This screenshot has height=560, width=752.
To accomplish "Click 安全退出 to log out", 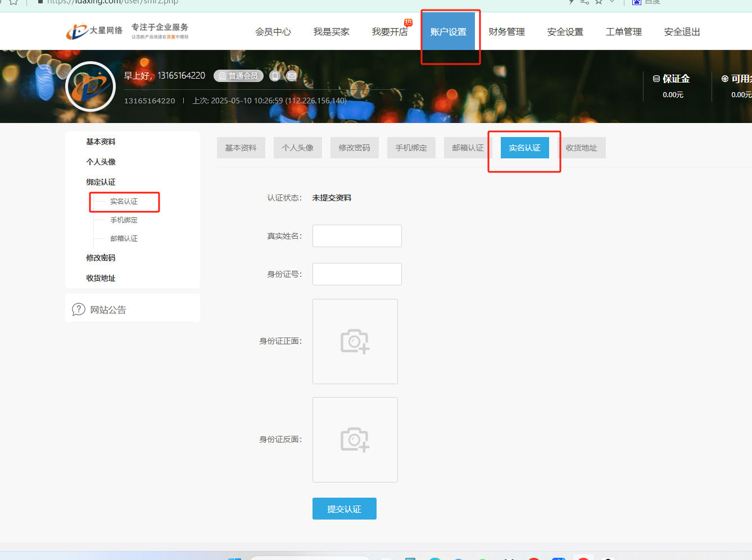I will 682,32.
